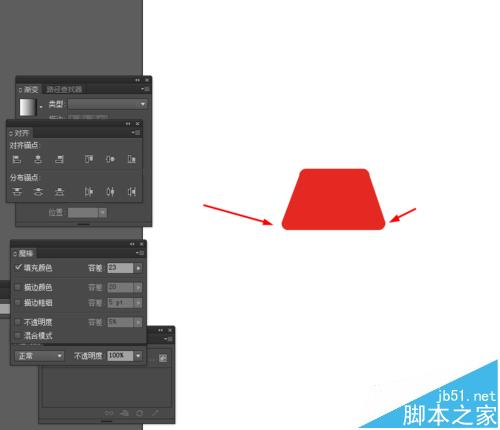The width and height of the screenshot is (500, 430).
Task: Switch to the Pathfinder (路径查找器) tab
Action: tap(64, 89)
